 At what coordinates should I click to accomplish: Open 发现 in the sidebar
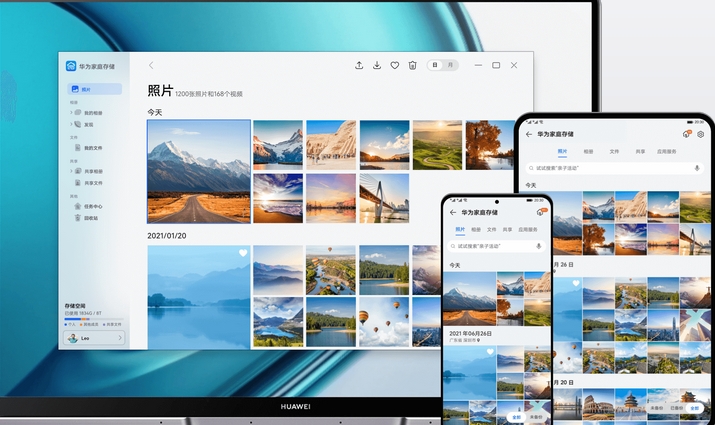coord(88,124)
